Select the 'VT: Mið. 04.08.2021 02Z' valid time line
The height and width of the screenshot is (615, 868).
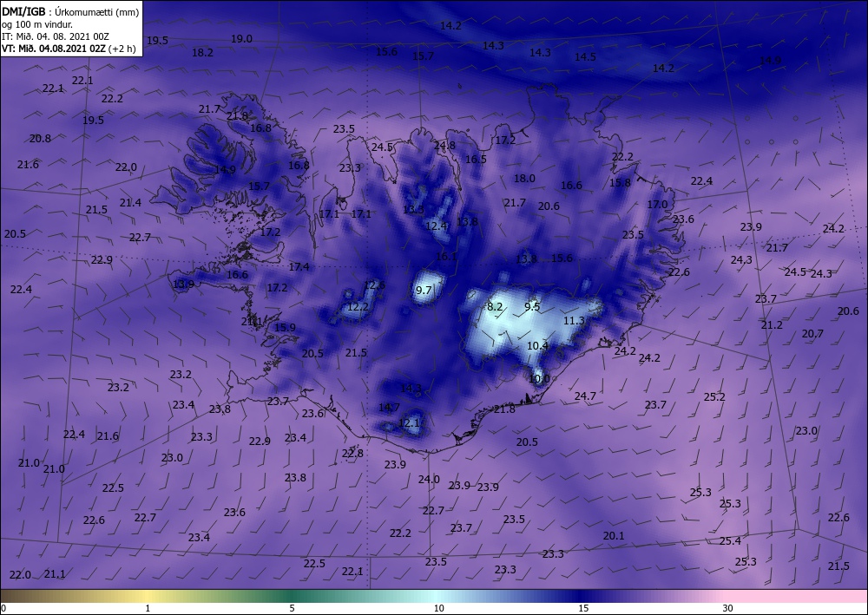point(53,48)
